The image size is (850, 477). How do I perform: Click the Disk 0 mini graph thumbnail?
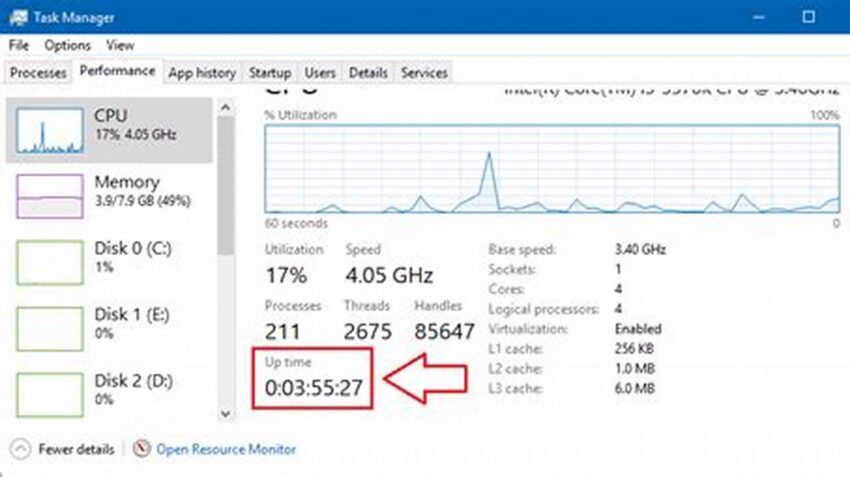point(50,262)
